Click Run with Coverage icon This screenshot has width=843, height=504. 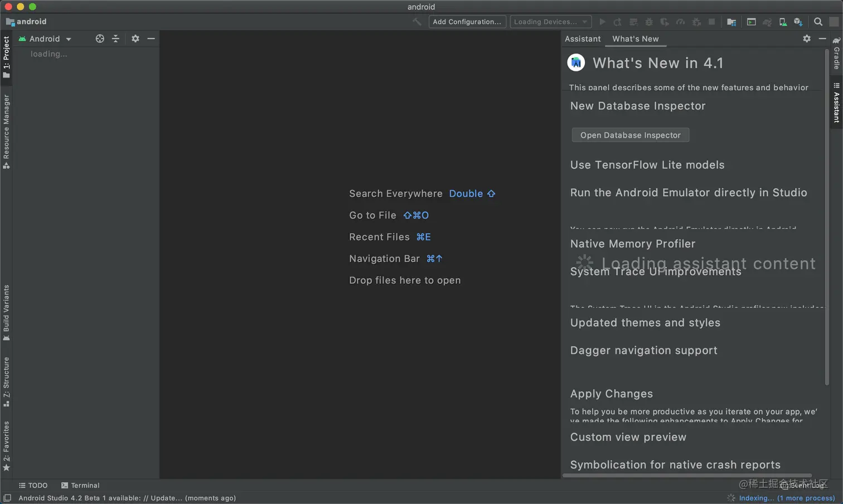[x=665, y=22]
